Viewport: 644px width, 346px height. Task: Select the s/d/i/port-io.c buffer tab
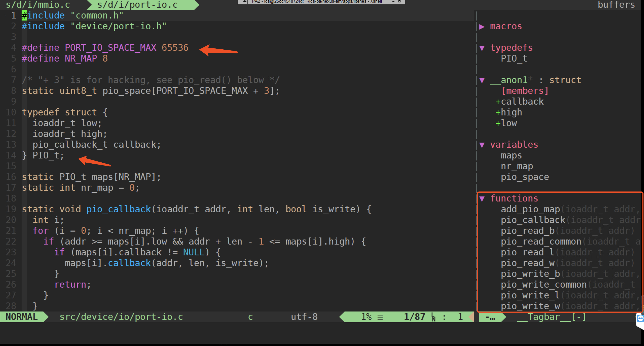tap(137, 4)
